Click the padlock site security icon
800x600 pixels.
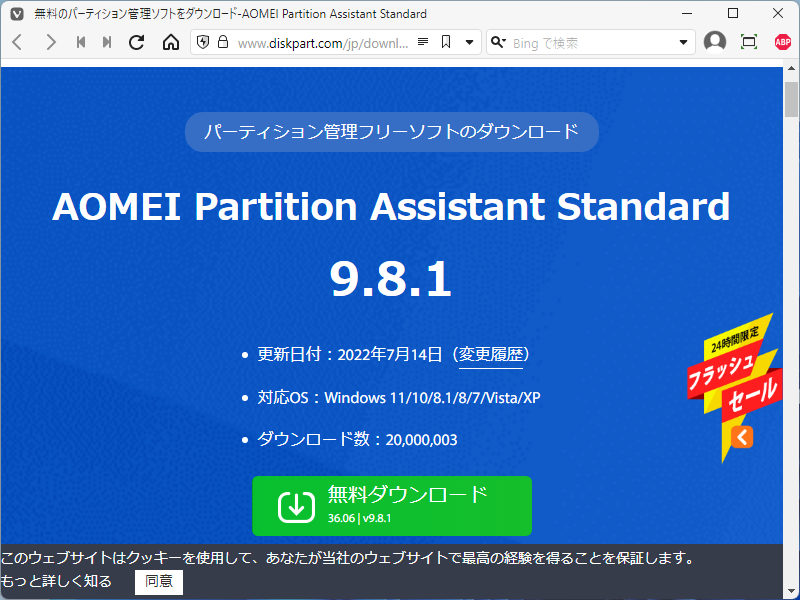tap(226, 42)
